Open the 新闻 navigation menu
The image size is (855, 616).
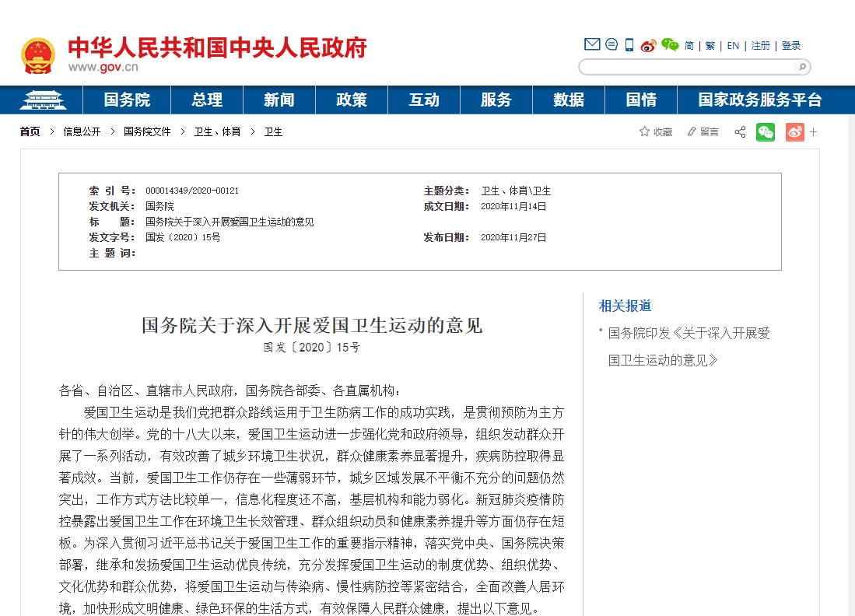(x=279, y=100)
